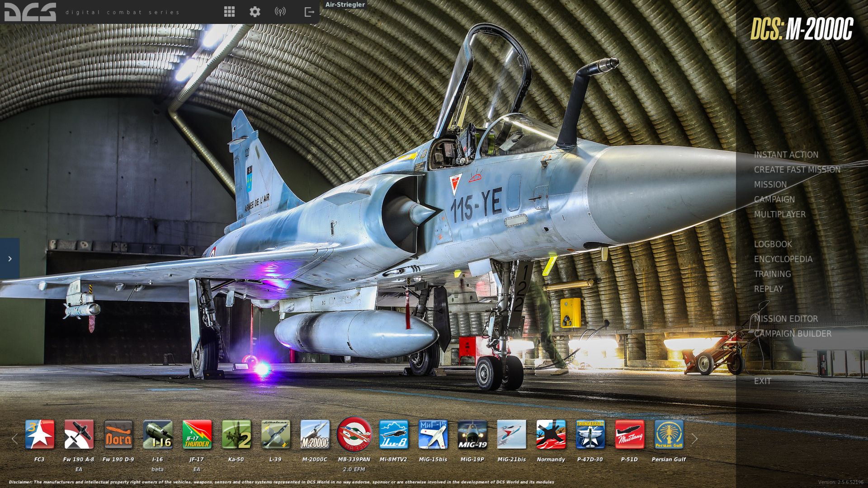This screenshot has height=488, width=868.
Task: Select the FC3 module icon
Action: (x=40, y=435)
